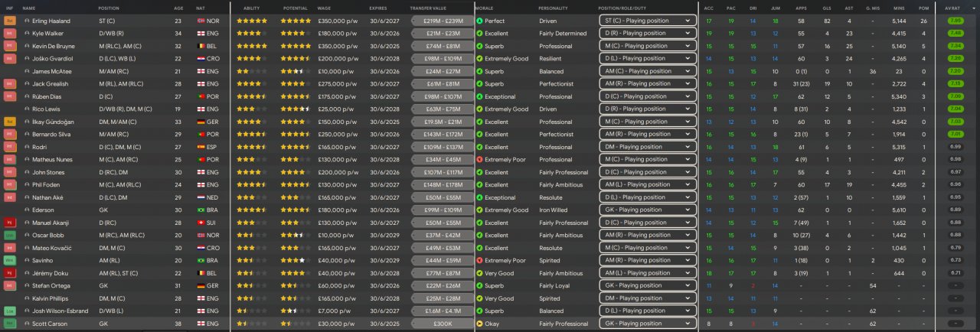Select Rico Lewis' D/WB (R), DM, M (C) position
The width and height of the screenshot is (980, 332).
click(126, 109)
